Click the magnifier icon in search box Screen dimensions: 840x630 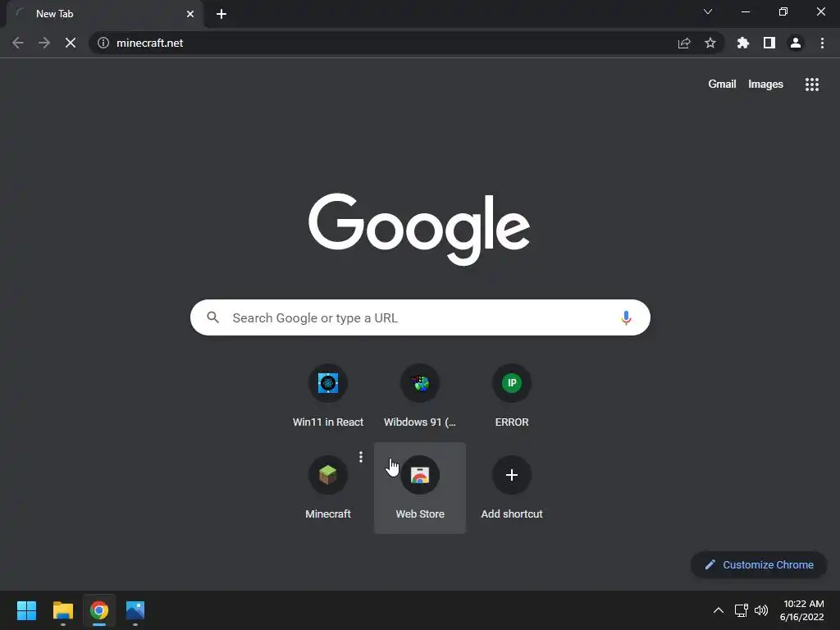213,317
